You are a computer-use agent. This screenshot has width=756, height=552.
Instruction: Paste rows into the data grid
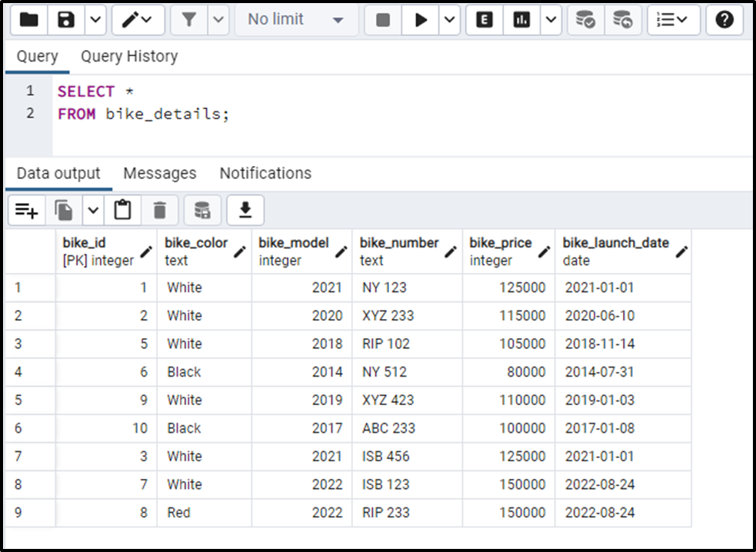pos(123,209)
